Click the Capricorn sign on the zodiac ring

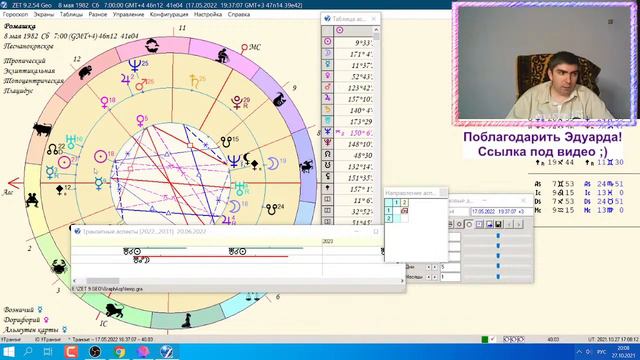tap(280, 99)
